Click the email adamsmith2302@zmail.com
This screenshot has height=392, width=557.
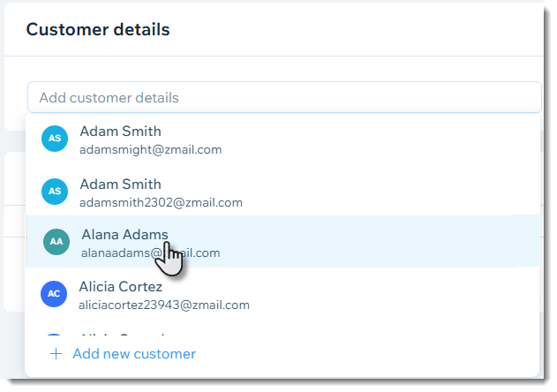coord(161,202)
